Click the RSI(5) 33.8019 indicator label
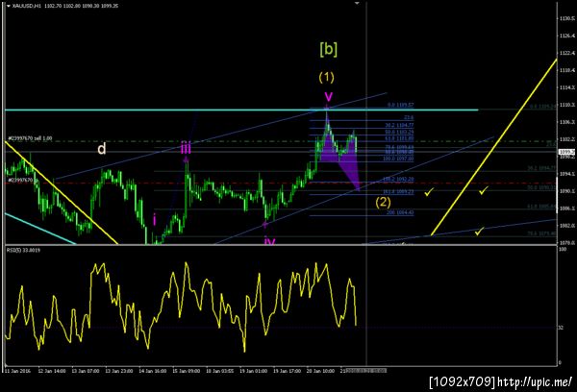 [23, 250]
